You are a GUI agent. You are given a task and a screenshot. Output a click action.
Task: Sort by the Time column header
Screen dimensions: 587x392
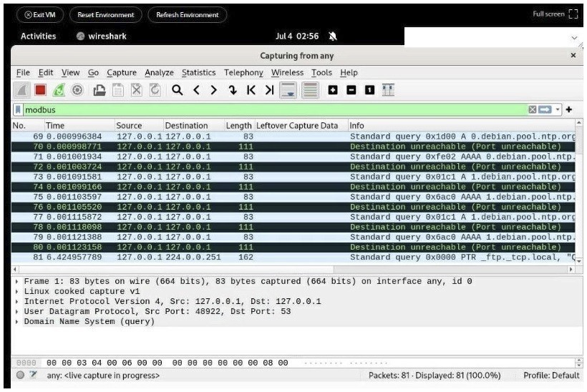(x=79, y=126)
